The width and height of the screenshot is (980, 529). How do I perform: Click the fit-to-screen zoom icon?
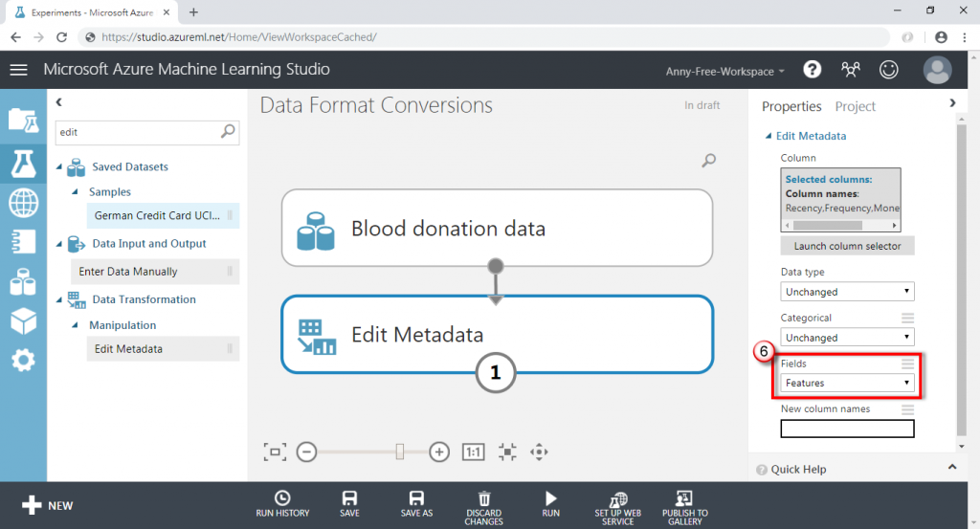pyautogui.click(x=275, y=452)
